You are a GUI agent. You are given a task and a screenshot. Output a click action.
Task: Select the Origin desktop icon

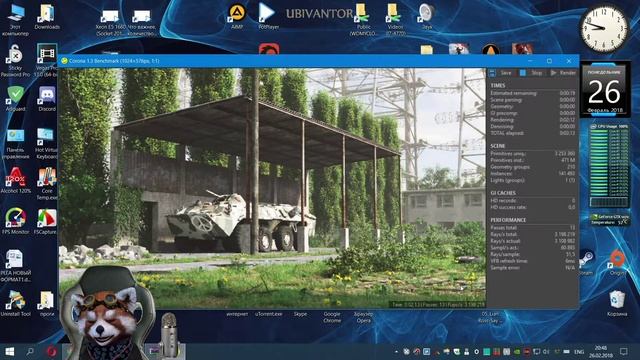(617, 262)
